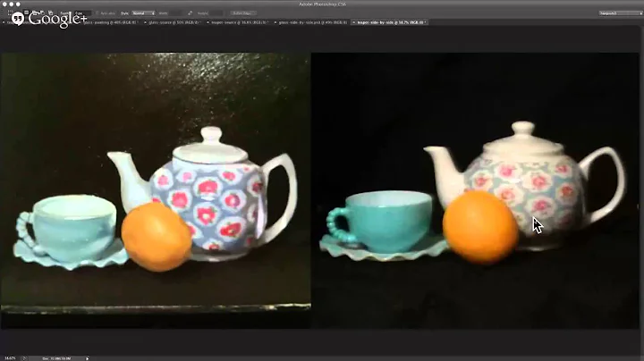Swap width and height with arrows icon
644x361 pixels.
(x=191, y=13)
